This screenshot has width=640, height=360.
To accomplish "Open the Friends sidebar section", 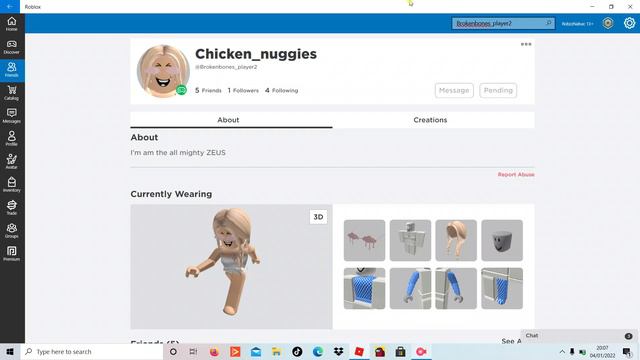I will (12, 70).
